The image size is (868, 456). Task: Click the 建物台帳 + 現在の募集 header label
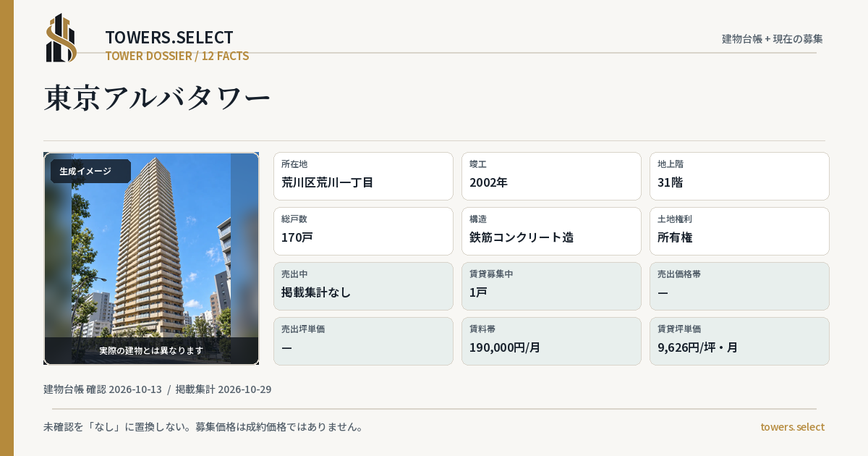773,38
